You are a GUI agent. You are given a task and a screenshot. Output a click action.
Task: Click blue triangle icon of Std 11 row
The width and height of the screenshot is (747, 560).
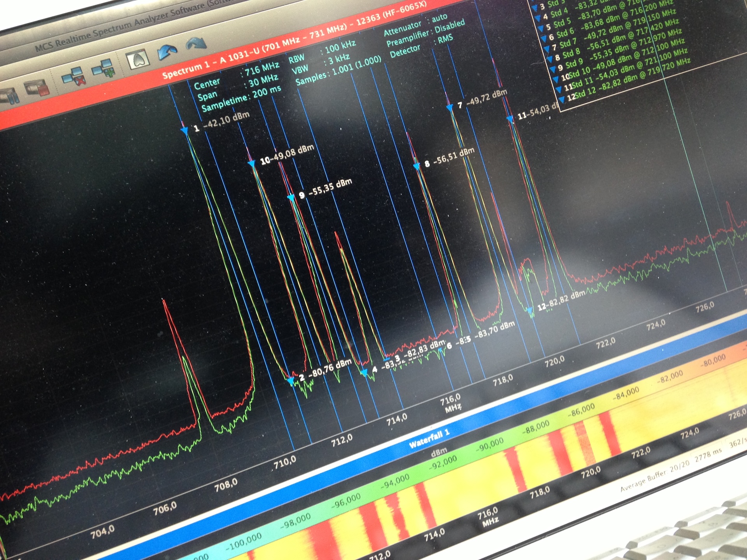(559, 89)
